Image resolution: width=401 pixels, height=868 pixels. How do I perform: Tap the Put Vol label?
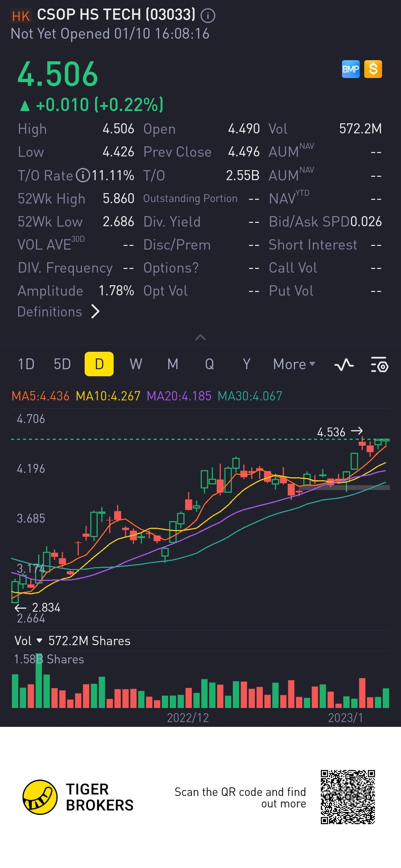pos(291,291)
